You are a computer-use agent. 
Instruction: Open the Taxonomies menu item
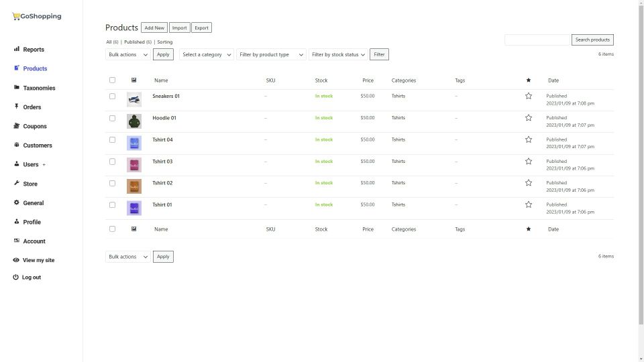39,88
